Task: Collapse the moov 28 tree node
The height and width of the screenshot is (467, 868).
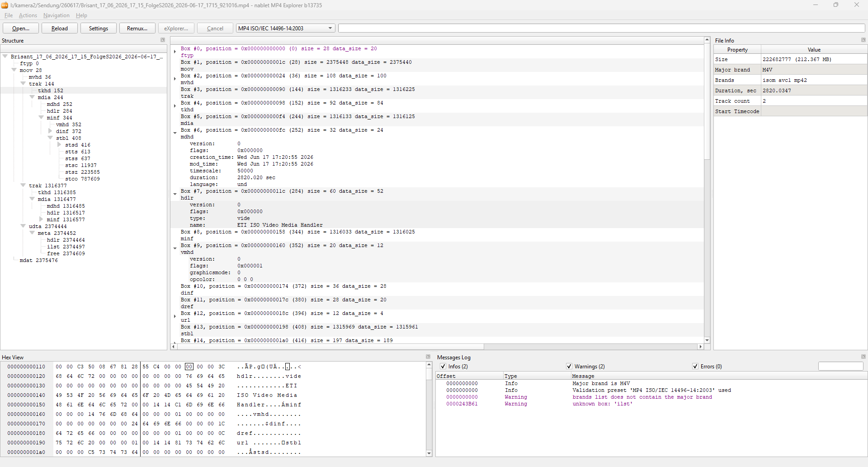Action: [14, 70]
